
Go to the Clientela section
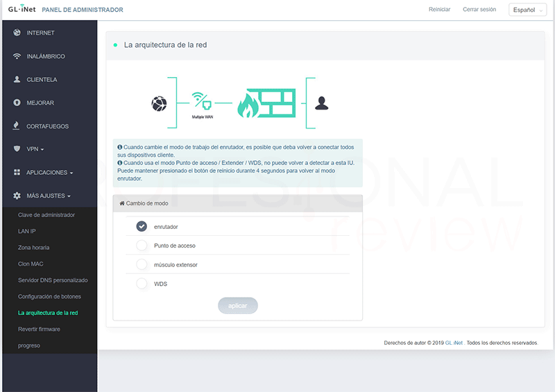[x=42, y=80]
